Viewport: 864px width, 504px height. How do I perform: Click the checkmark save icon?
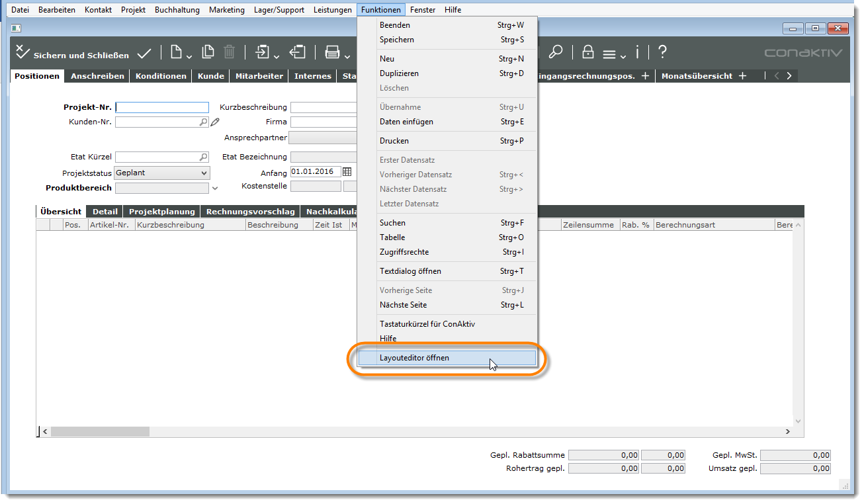click(x=144, y=54)
